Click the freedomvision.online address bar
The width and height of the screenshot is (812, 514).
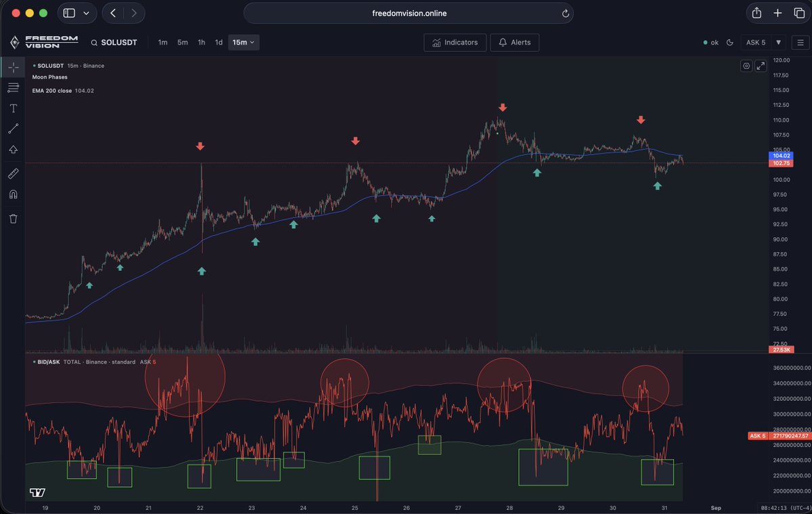[x=409, y=13]
